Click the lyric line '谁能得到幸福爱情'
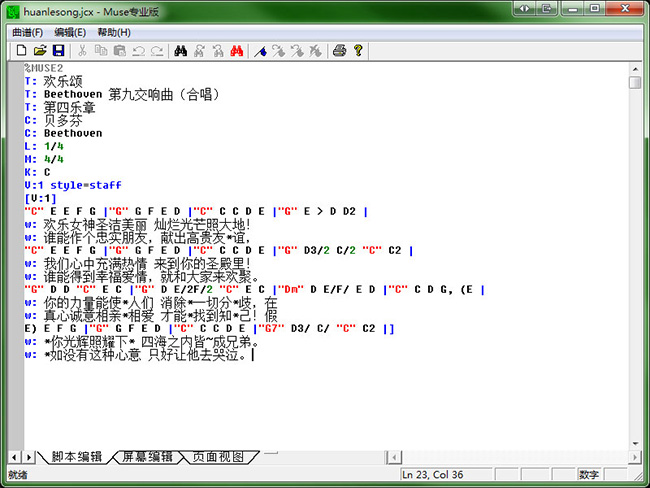The image size is (650, 488). tap(141, 277)
